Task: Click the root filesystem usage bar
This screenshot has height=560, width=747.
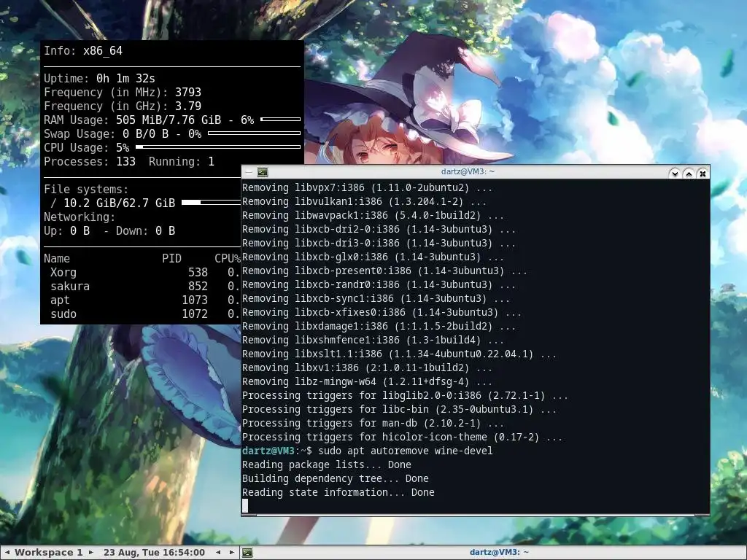Action: click(211, 203)
